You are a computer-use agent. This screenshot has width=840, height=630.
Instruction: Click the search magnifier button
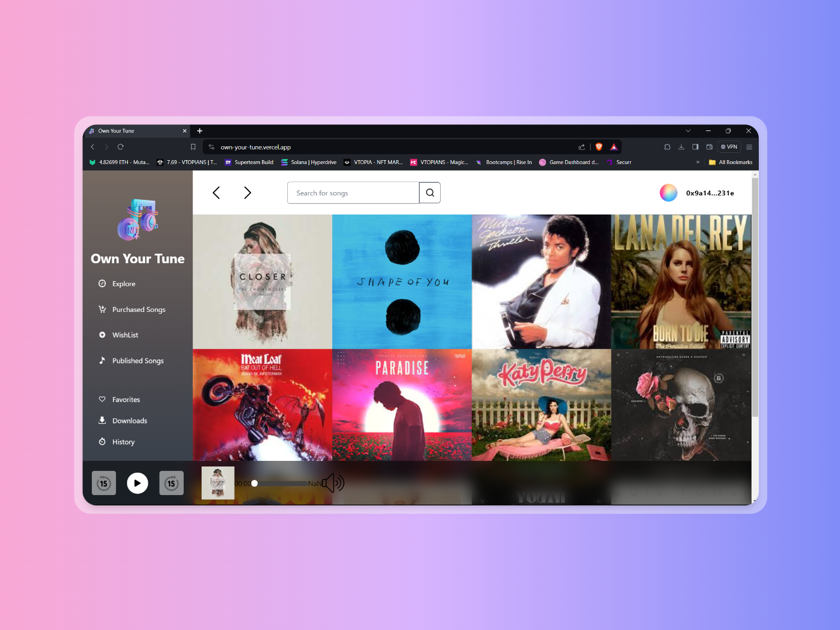tap(430, 193)
